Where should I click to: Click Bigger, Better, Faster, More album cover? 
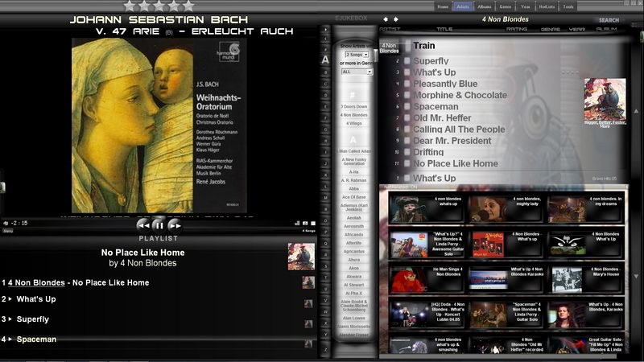coord(605,99)
